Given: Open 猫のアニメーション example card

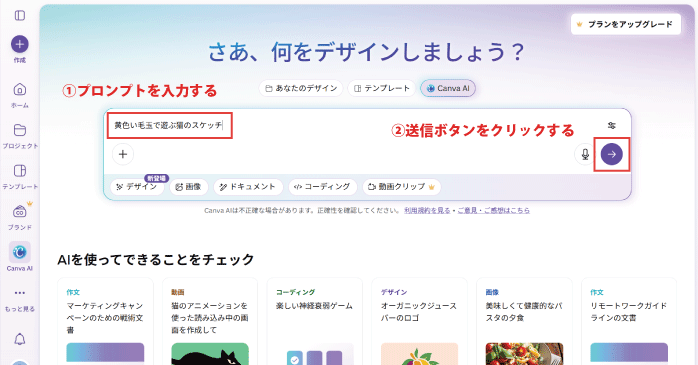Looking at the screenshot, I should click(x=210, y=321).
